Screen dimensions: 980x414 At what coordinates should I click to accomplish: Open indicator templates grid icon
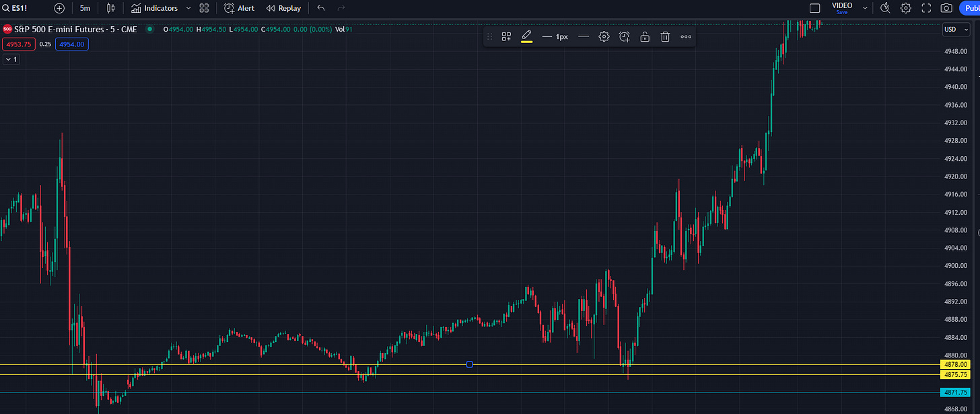click(x=204, y=8)
